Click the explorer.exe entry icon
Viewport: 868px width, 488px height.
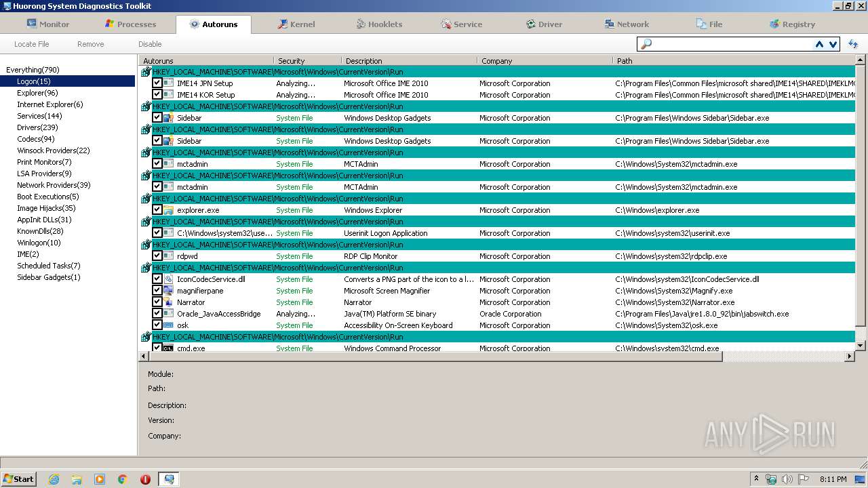point(168,209)
